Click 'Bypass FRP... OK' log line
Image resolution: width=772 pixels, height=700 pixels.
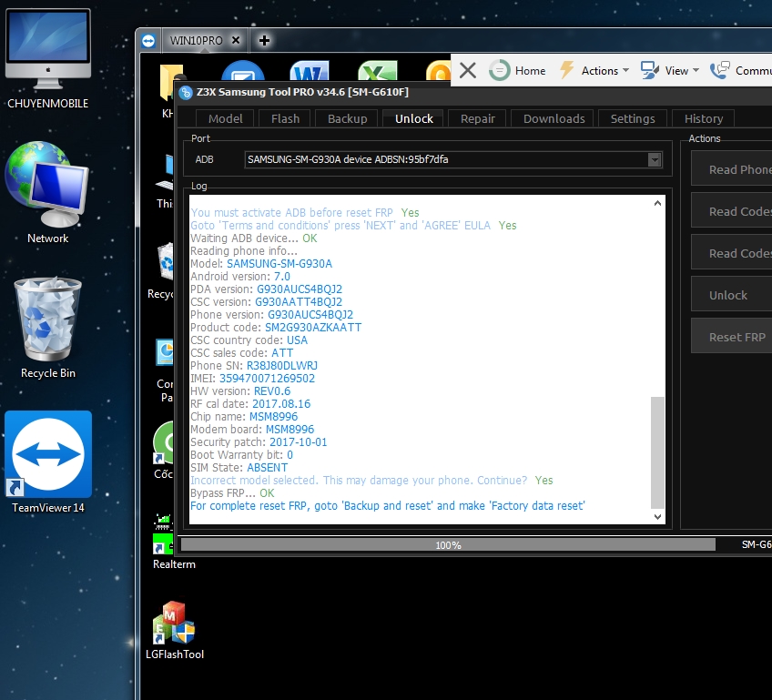pyautogui.click(x=232, y=492)
